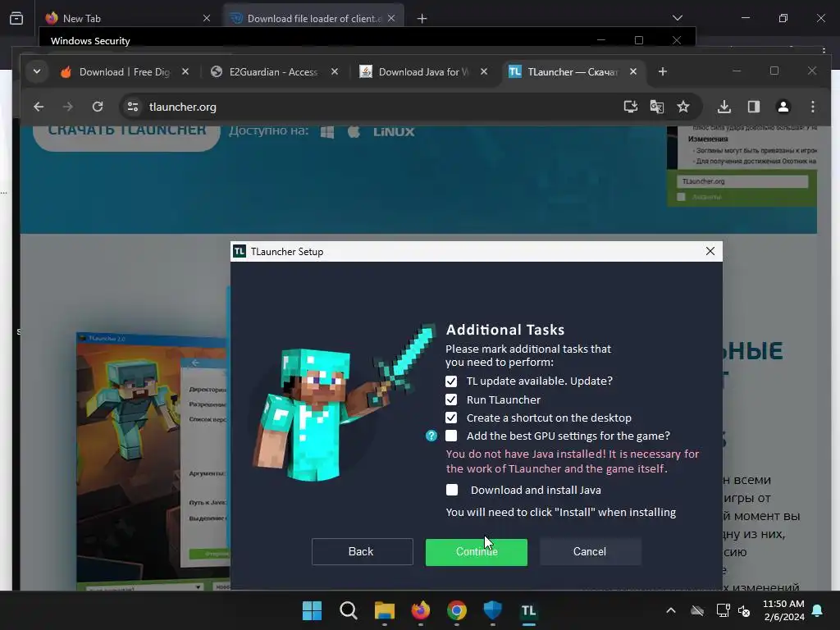
Task: Open the Windows Start menu
Action: 312,610
